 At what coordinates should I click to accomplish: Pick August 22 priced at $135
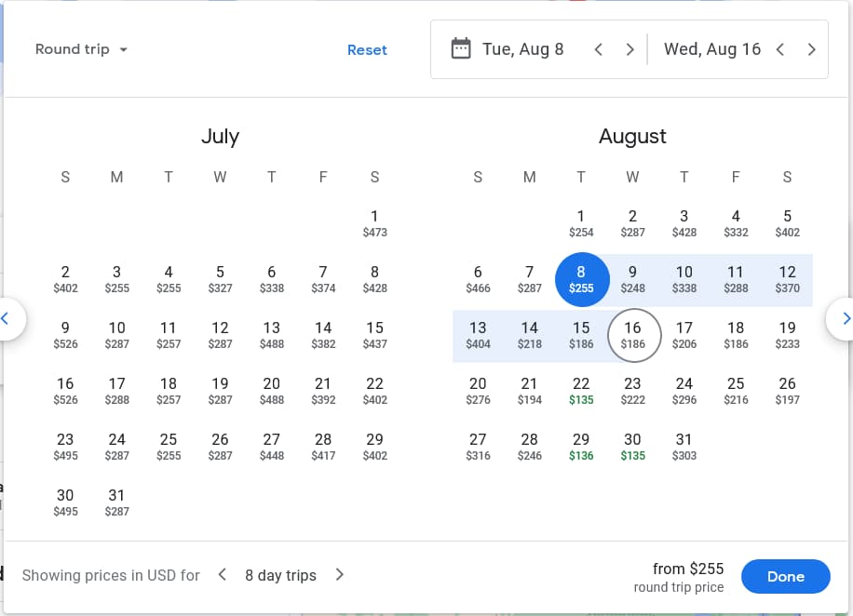[581, 391]
